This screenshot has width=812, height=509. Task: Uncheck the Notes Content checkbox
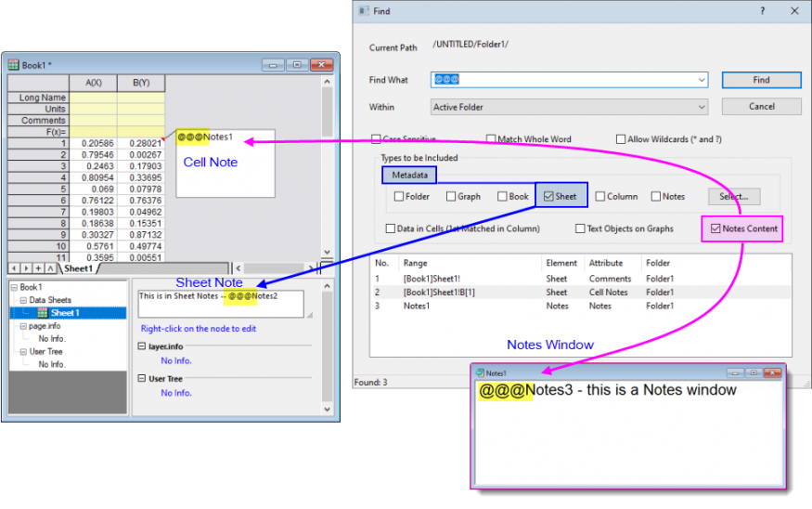[715, 228]
